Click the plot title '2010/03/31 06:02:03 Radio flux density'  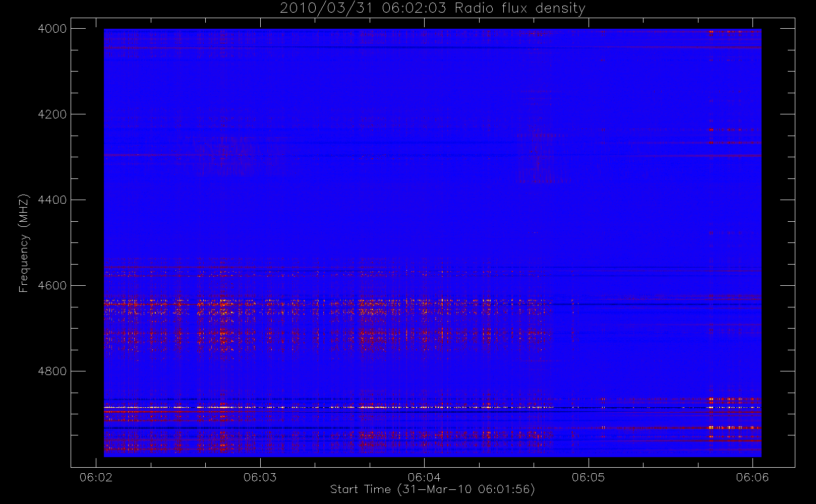pyautogui.click(x=432, y=9)
